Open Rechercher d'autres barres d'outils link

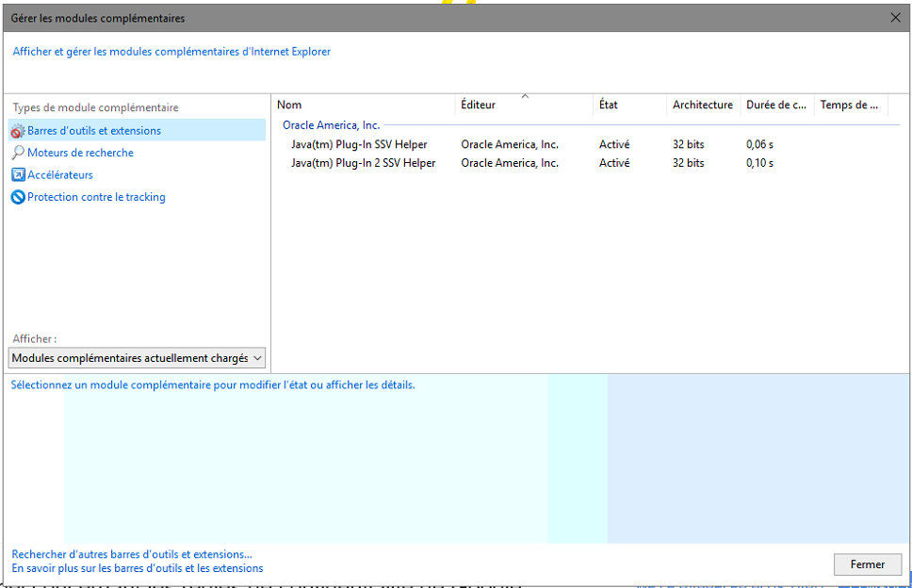pyautogui.click(x=132, y=554)
